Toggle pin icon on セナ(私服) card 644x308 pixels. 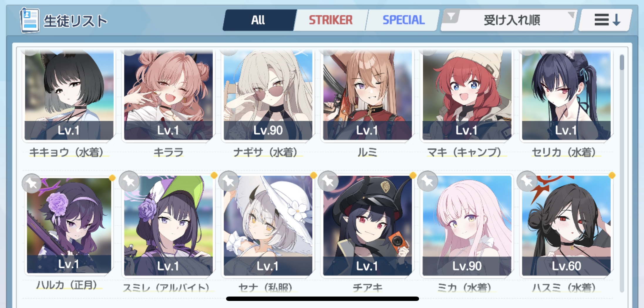point(229,181)
